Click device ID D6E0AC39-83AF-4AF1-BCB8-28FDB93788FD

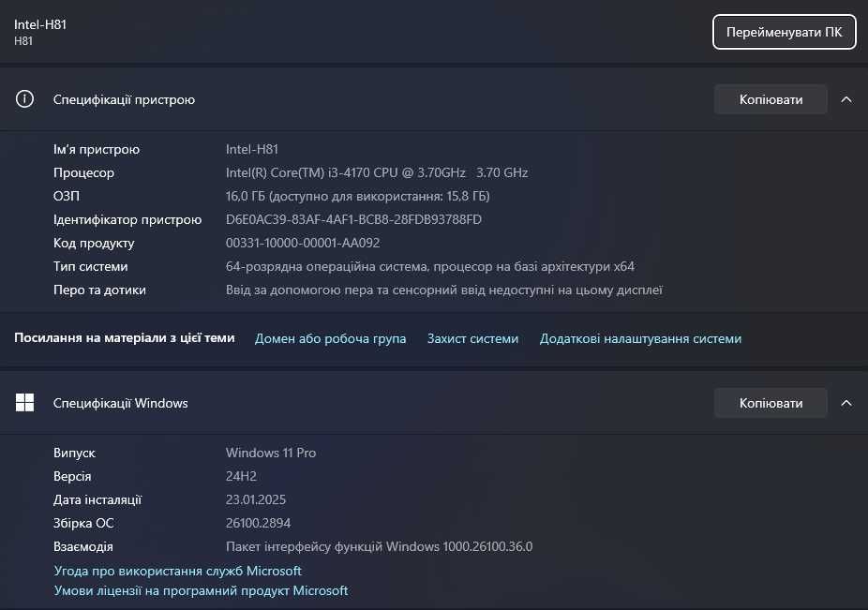coord(353,219)
